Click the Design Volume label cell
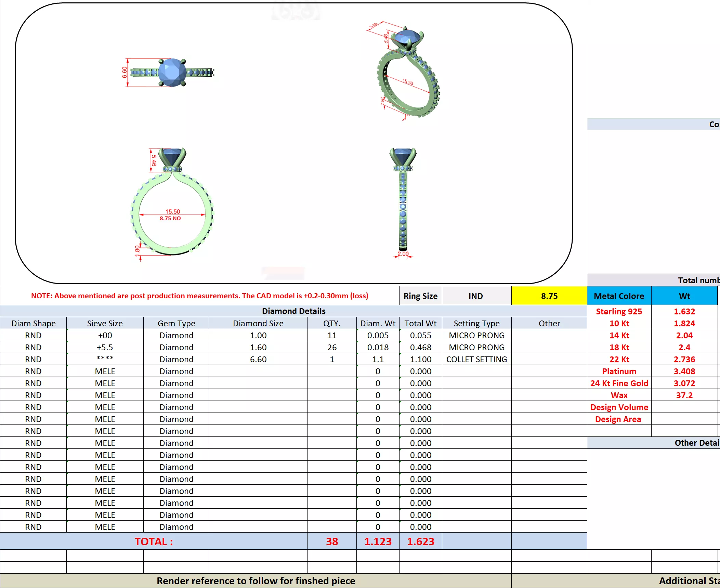The height and width of the screenshot is (588, 720). pos(619,407)
